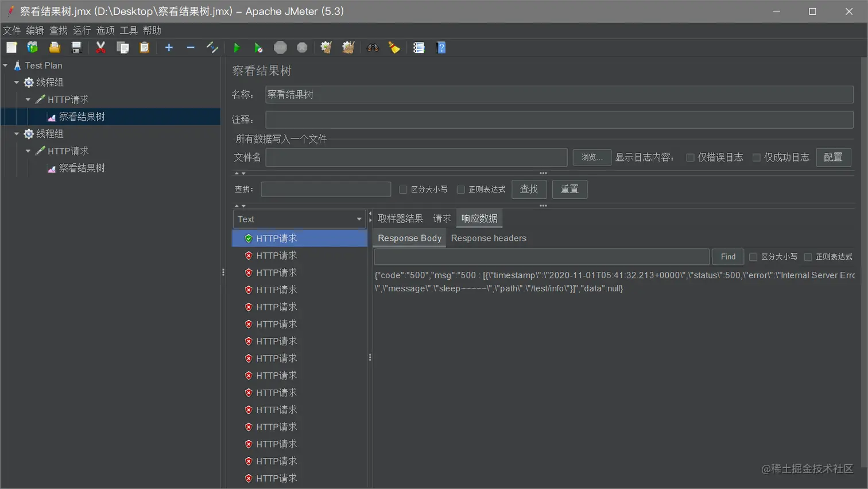Enable the 仅成功日志 checkbox
The image size is (868, 489).
click(x=757, y=157)
